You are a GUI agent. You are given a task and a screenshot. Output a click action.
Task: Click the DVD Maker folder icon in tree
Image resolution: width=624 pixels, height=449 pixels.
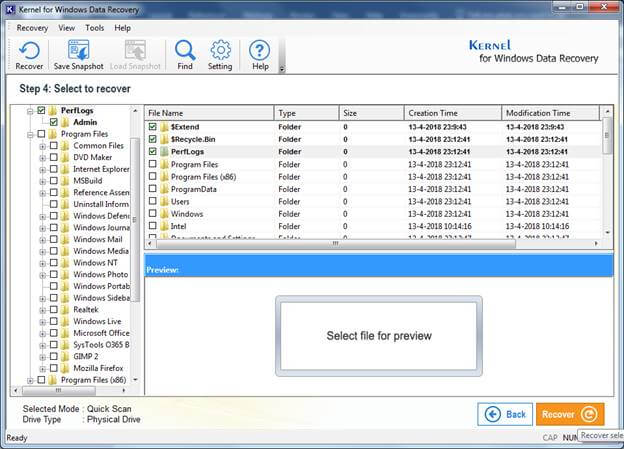[65, 157]
